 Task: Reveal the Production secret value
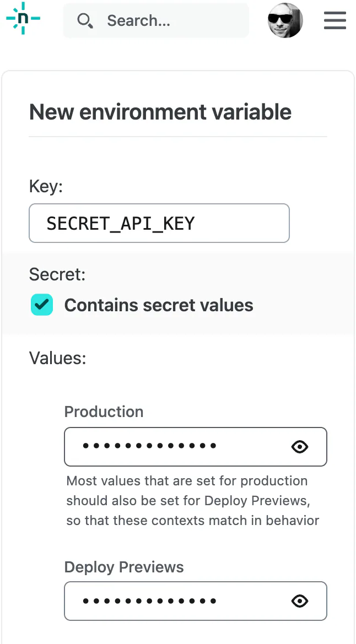click(x=299, y=447)
